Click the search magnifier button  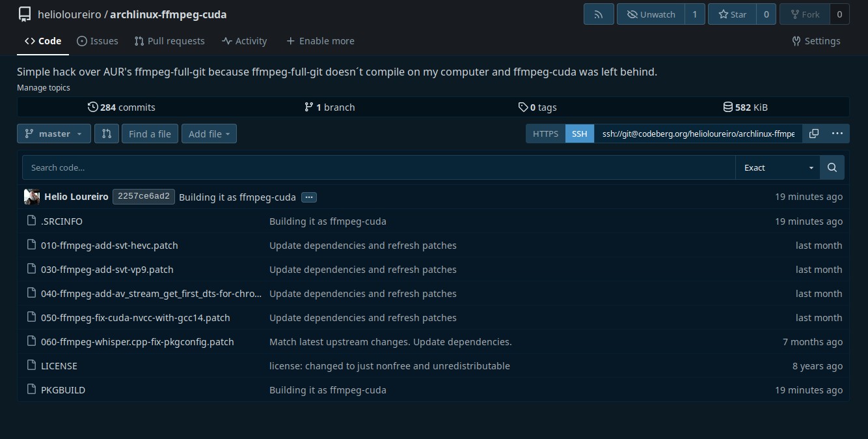click(x=832, y=167)
